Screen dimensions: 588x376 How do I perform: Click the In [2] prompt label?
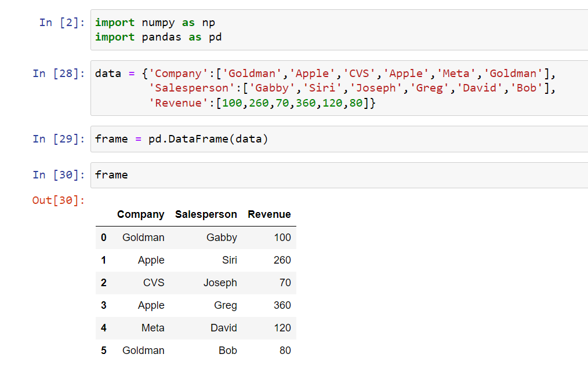(x=62, y=23)
